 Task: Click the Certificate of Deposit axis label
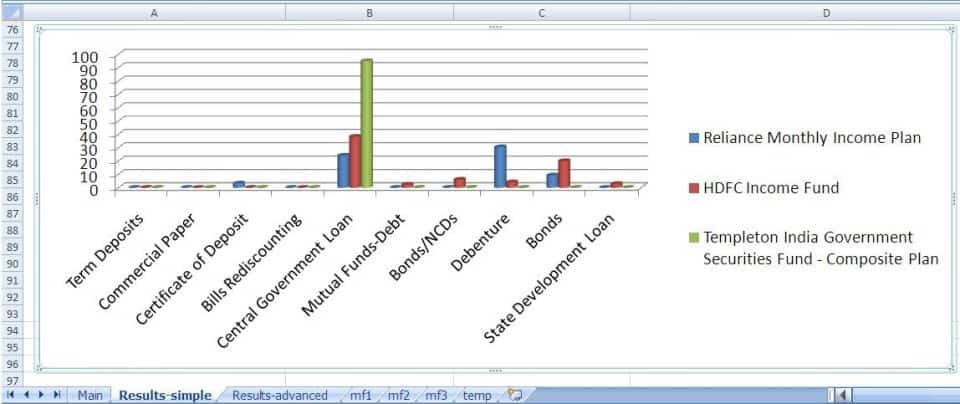click(x=192, y=269)
